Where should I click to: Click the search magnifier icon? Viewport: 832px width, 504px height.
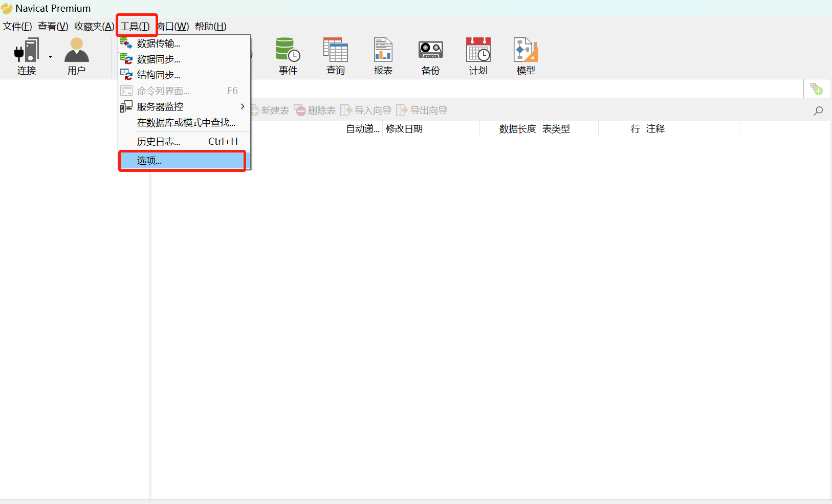pyautogui.click(x=818, y=110)
